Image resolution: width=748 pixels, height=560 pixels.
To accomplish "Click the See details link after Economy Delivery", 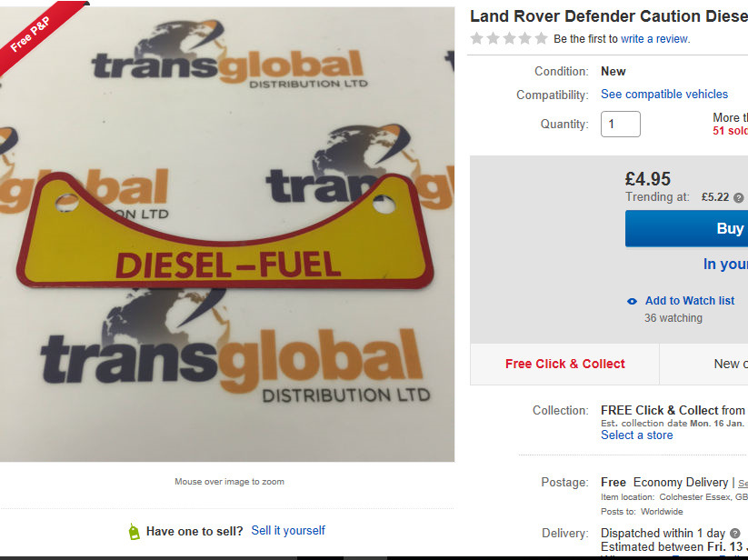I will click(743, 484).
